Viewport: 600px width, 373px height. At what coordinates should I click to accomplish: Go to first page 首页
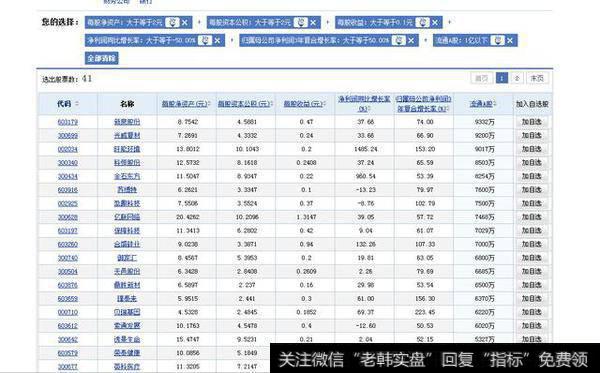click(x=481, y=78)
